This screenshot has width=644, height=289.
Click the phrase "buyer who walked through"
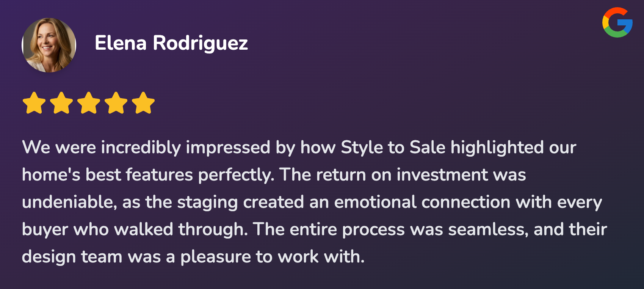click(135, 229)
